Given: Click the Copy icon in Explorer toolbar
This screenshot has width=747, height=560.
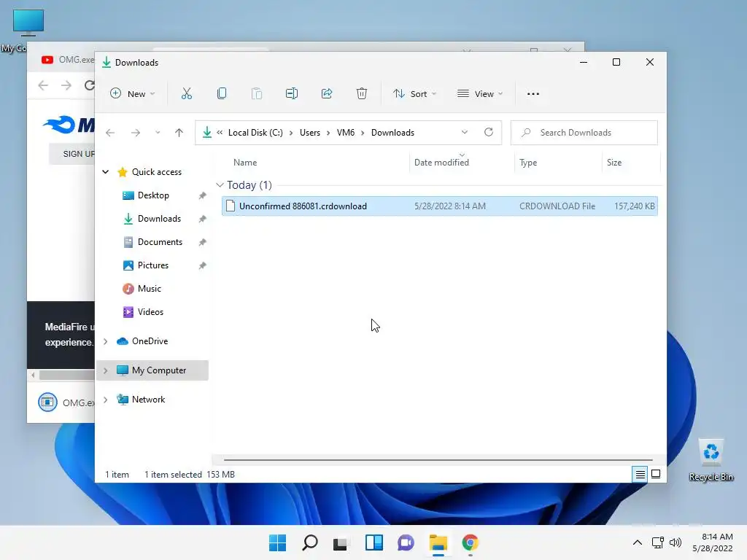Looking at the screenshot, I should 222,94.
